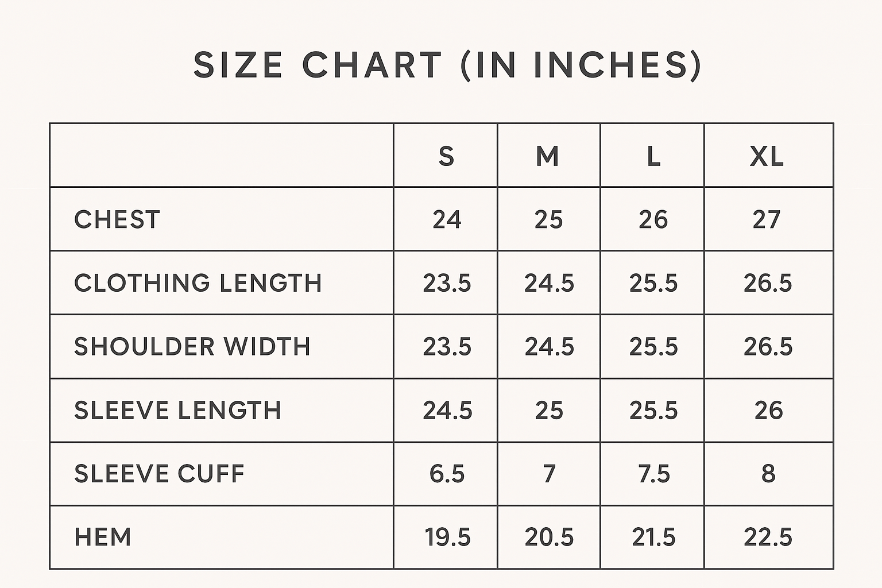Select Shoulder Width value for size L
Image resolution: width=882 pixels, height=588 pixels.
click(653, 347)
